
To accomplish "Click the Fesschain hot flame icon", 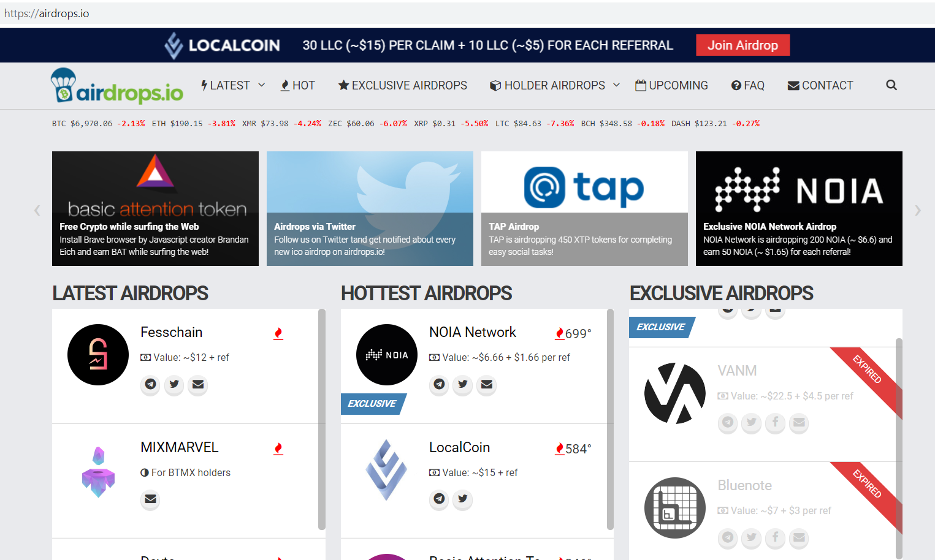I will pyautogui.click(x=278, y=334).
